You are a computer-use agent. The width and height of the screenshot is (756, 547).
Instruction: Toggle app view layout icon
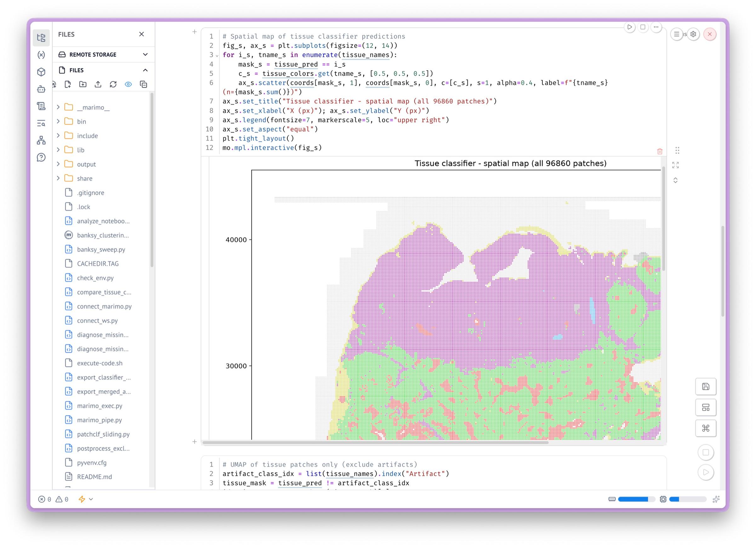(706, 407)
